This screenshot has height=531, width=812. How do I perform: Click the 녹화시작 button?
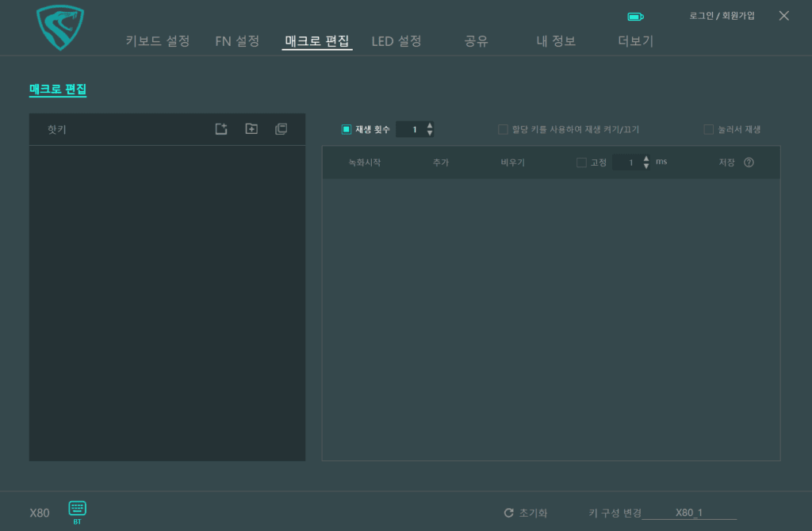pos(365,162)
